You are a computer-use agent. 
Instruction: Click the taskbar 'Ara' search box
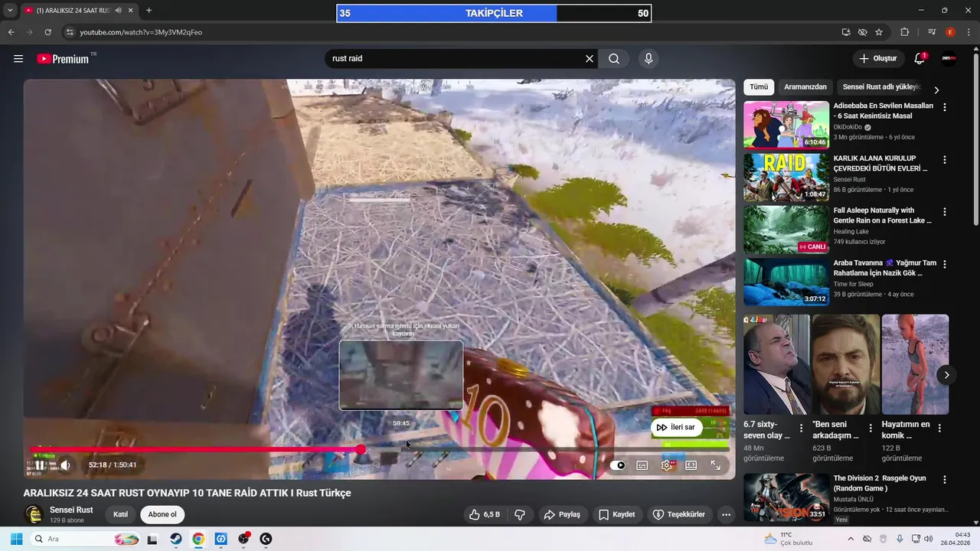point(86,539)
